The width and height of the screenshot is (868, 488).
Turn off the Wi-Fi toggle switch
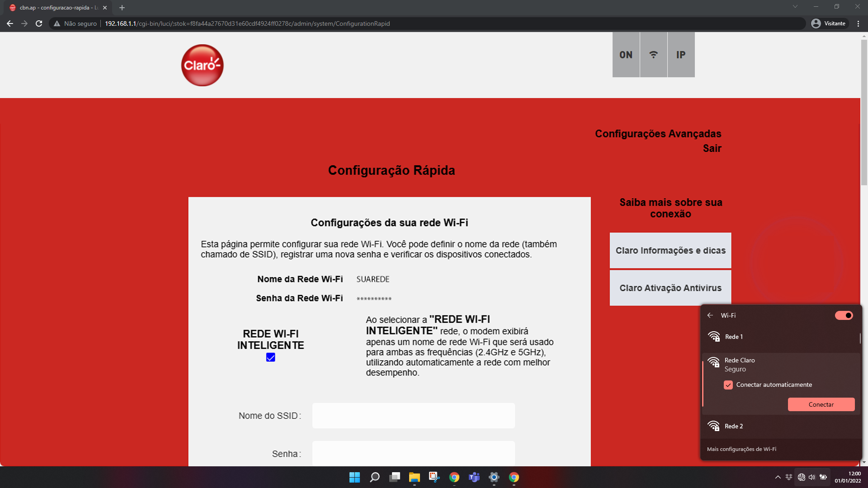point(844,315)
